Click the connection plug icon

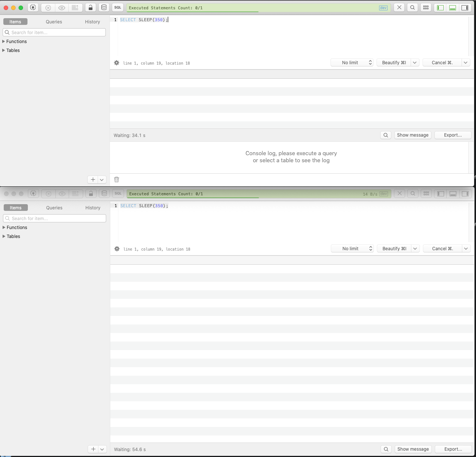(33, 7)
